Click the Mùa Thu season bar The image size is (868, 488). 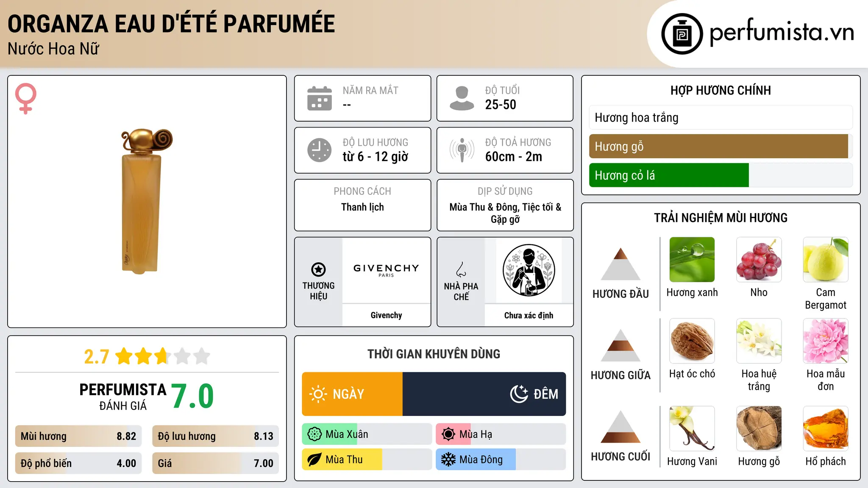click(x=367, y=460)
